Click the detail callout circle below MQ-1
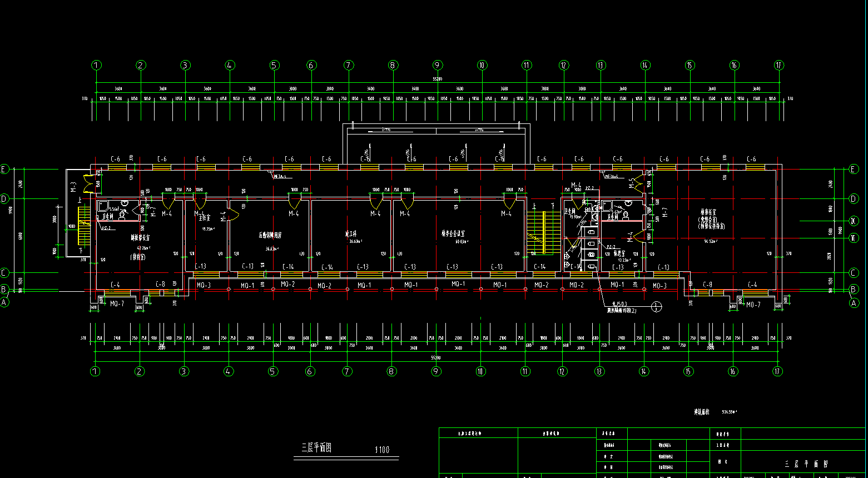This screenshot has height=478, width=868. [657, 306]
